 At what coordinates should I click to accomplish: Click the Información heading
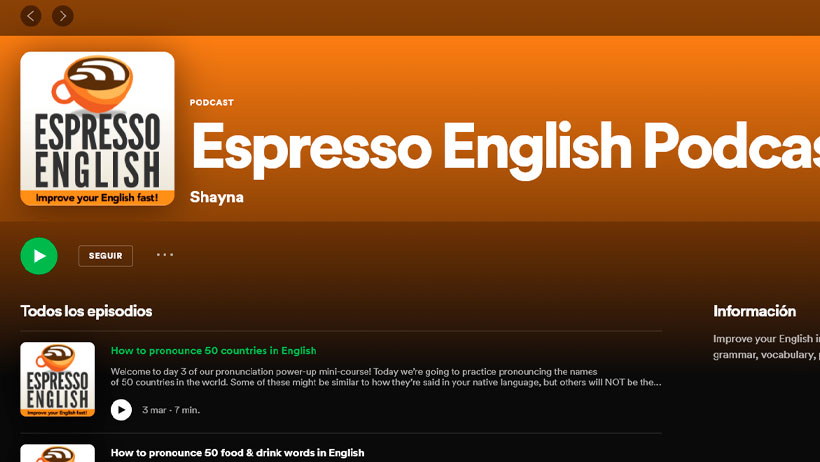click(755, 311)
